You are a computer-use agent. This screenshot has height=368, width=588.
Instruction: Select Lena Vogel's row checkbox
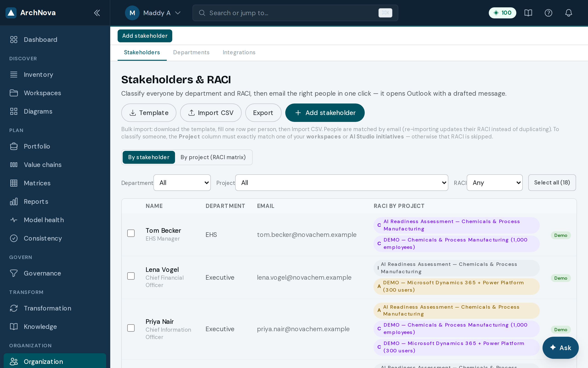point(131,276)
